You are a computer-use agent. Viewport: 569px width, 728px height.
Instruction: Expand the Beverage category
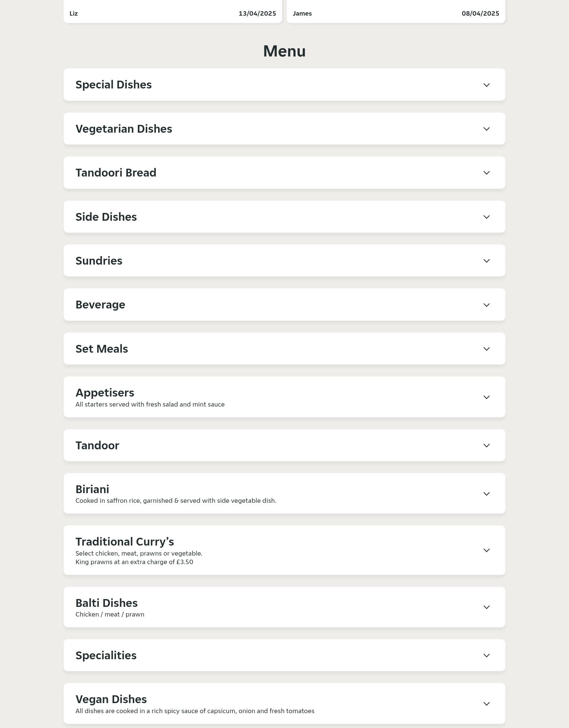(x=486, y=305)
